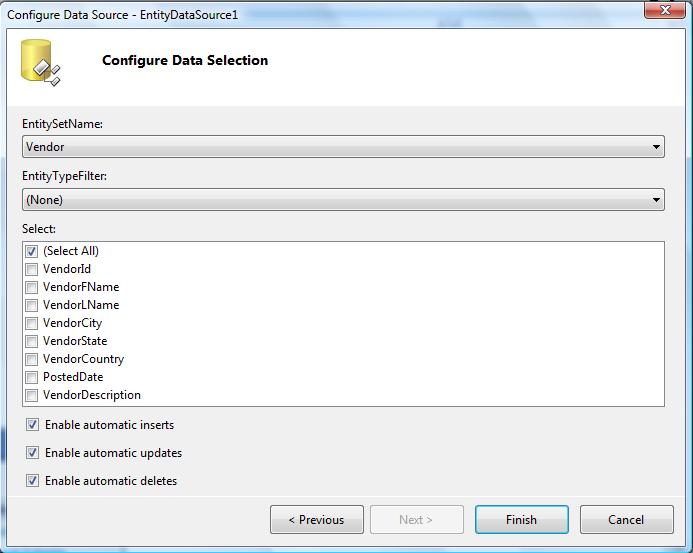Viewport: 693px width, 553px height.
Task: Check the VendorCity field checkbox
Action: click(31, 323)
